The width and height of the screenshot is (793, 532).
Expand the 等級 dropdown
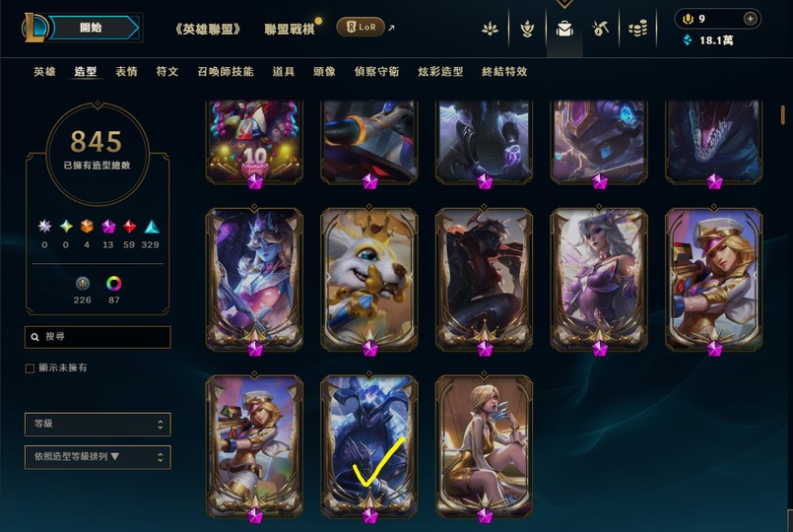click(x=98, y=424)
